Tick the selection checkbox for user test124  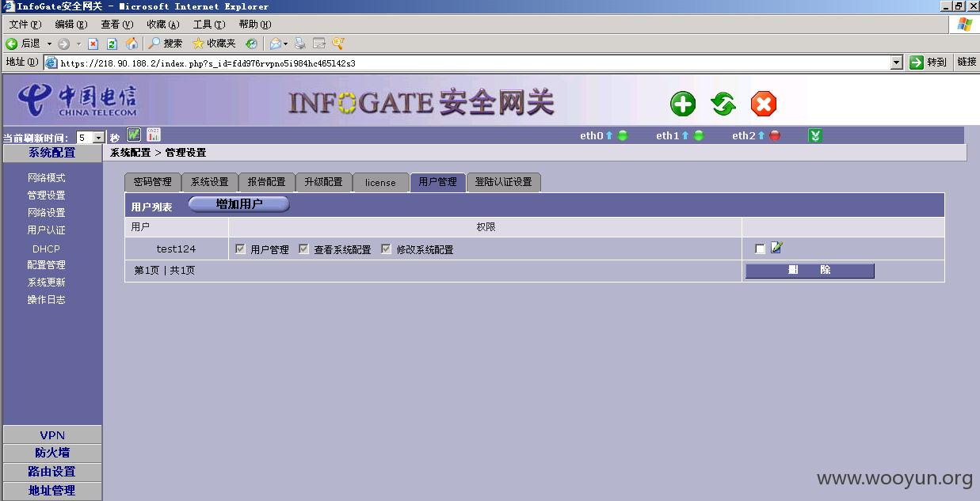click(x=761, y=249)
